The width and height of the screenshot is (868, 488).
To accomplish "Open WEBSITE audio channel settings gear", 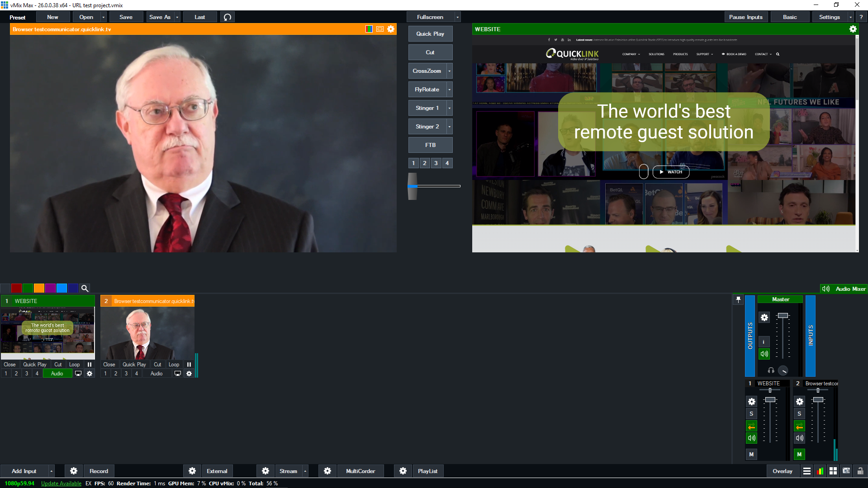I will 752,402.
